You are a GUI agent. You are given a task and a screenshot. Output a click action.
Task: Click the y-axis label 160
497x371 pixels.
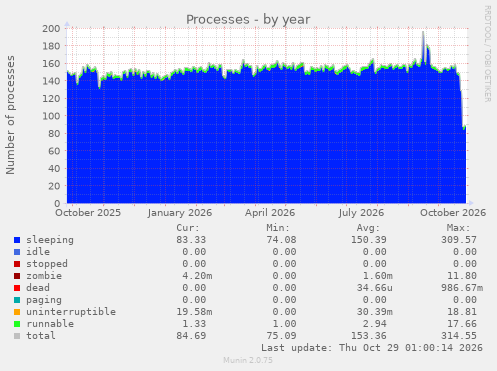point(51,63)
